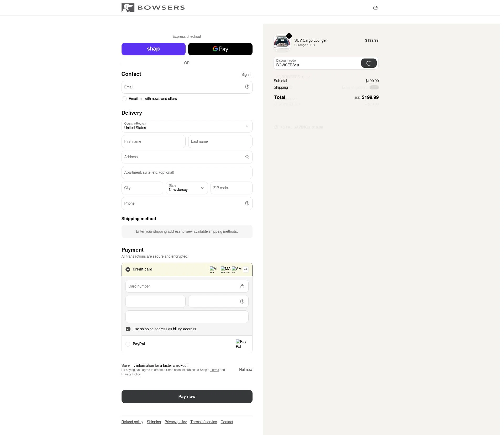This screenshot has height=435, width=504.
Task: Click the phone help question mark icon
Action: point(247,203)
